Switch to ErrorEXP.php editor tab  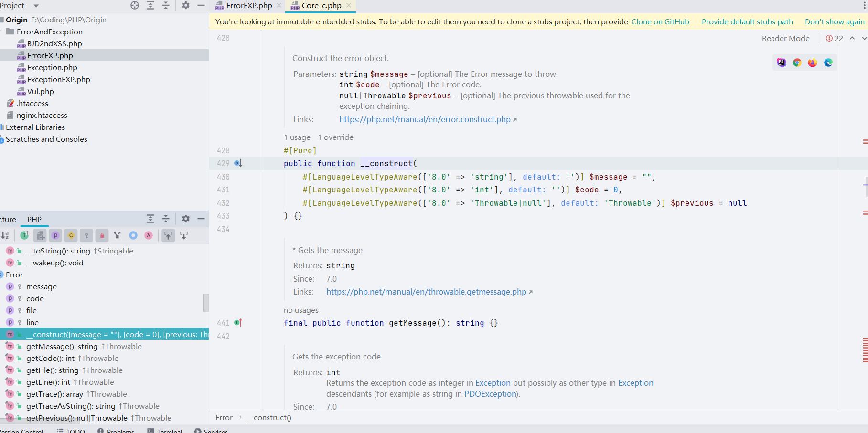(248, 6)
